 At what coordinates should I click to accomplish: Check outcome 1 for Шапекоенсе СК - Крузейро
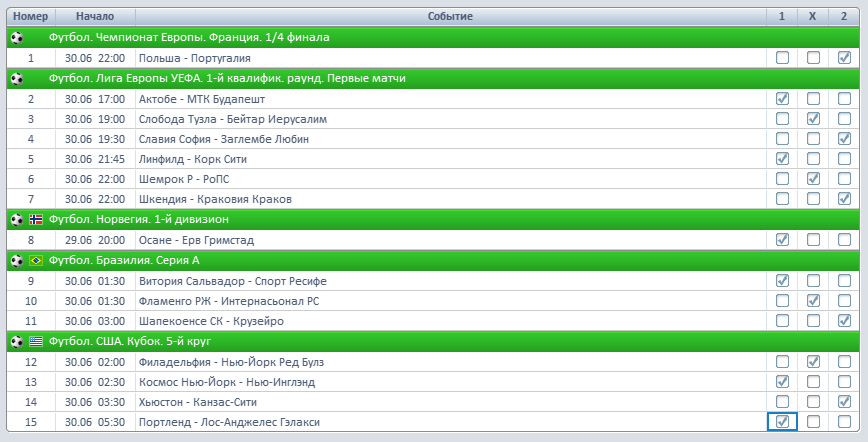point(782,320)
